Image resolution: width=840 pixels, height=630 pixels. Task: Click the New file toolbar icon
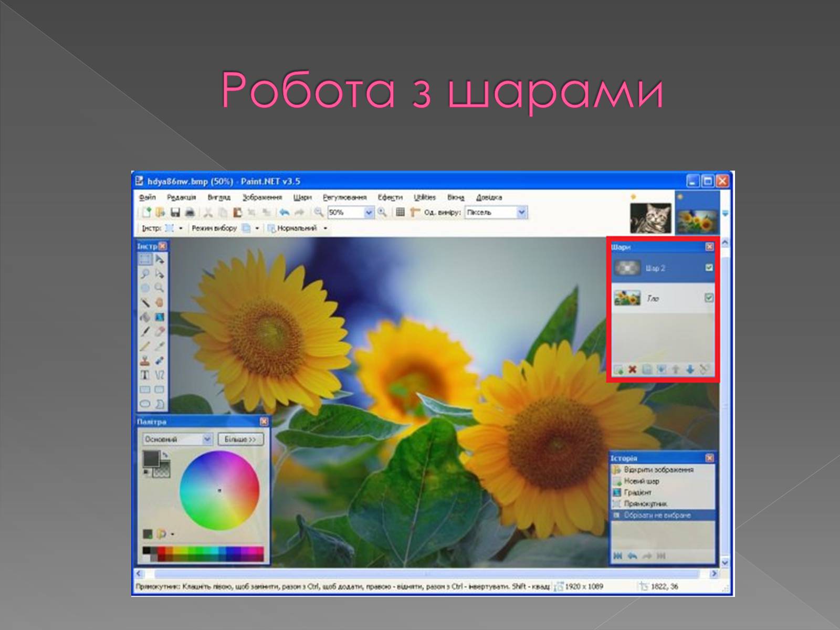[146, 213]
